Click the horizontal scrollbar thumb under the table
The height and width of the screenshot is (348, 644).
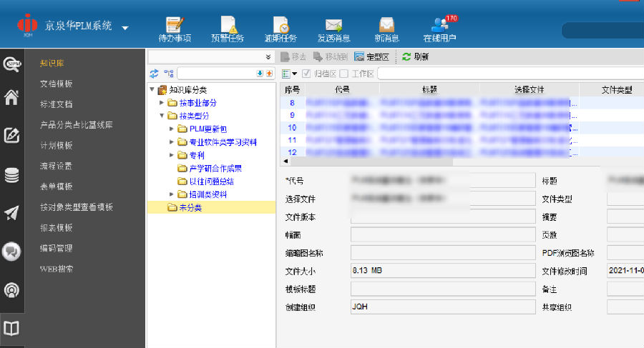(371, 161)
